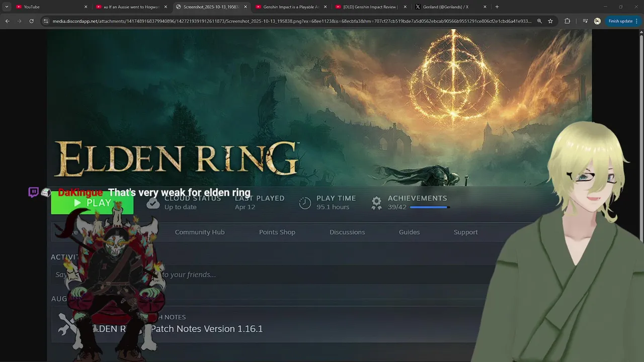Open the browser three-dot menu

637,21
